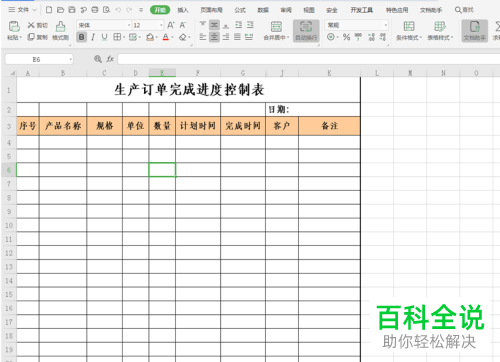Click the Justify alignment icon
500x362 pixels.
coord(237,37)
